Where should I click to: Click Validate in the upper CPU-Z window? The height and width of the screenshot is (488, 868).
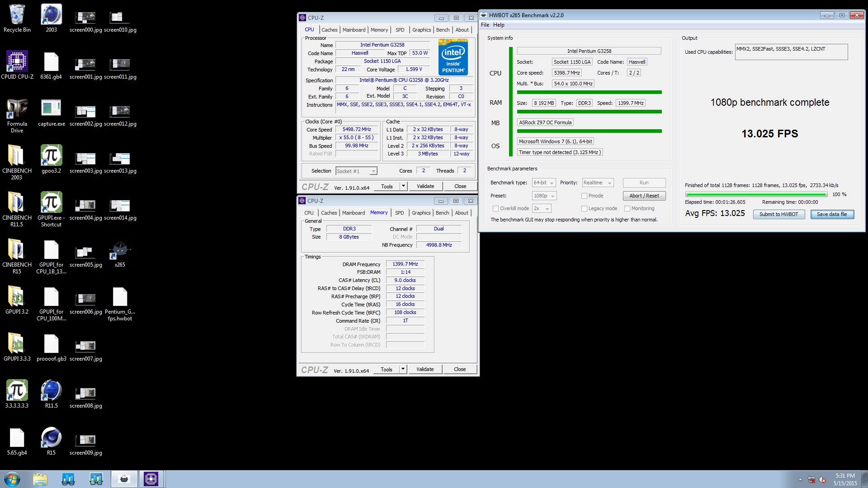click(x=425, y=186)
